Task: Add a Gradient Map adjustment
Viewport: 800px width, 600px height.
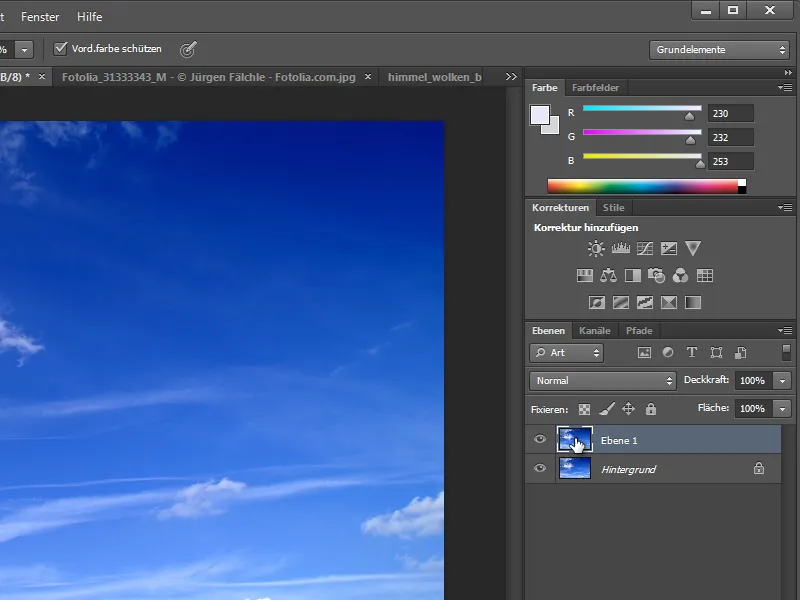Action: tap(692, 303)
